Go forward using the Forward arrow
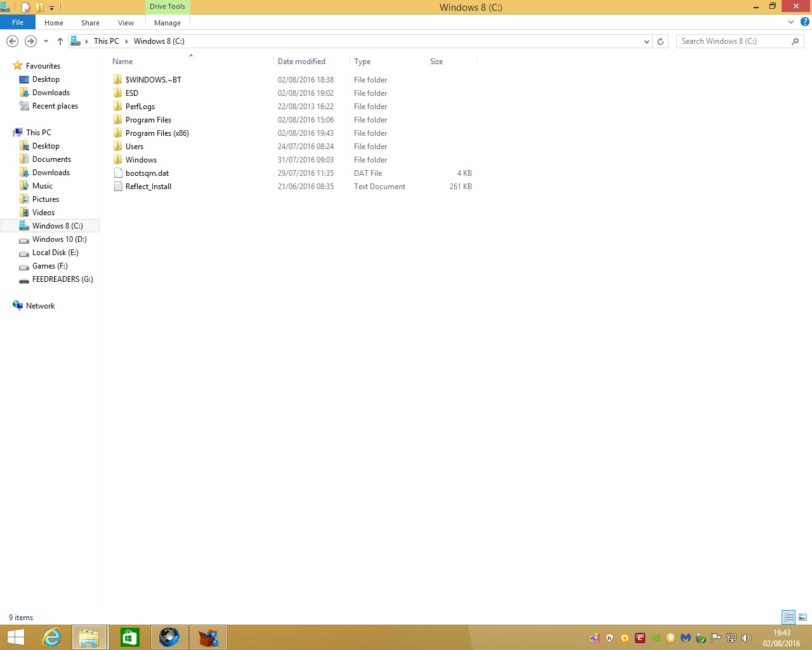 (30, 41)
